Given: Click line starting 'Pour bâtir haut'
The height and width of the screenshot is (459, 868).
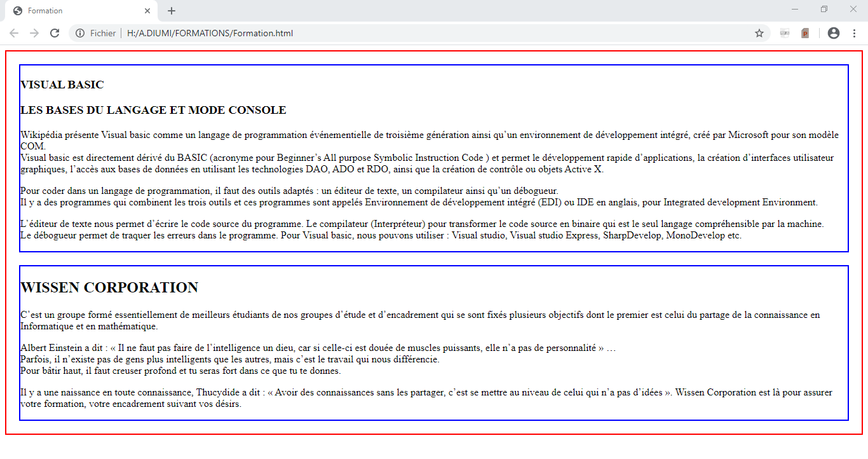Looking at the screenshot, I should [180, 371].
